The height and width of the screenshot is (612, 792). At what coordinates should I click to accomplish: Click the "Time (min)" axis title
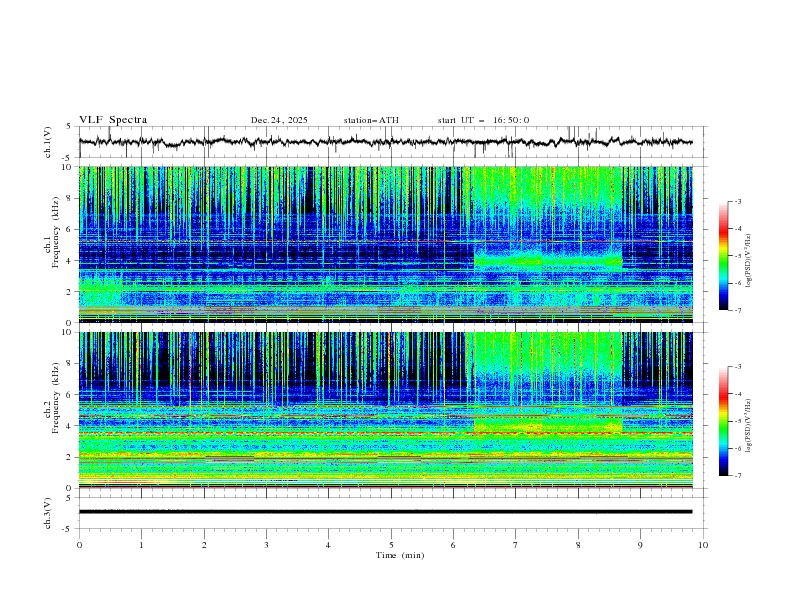pos(400,555)
